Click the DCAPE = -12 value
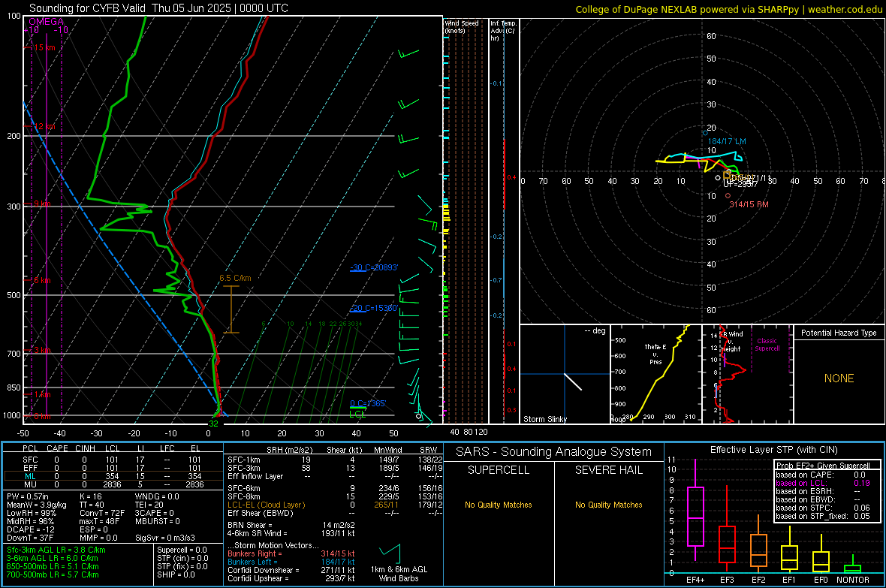 point(31,529)
